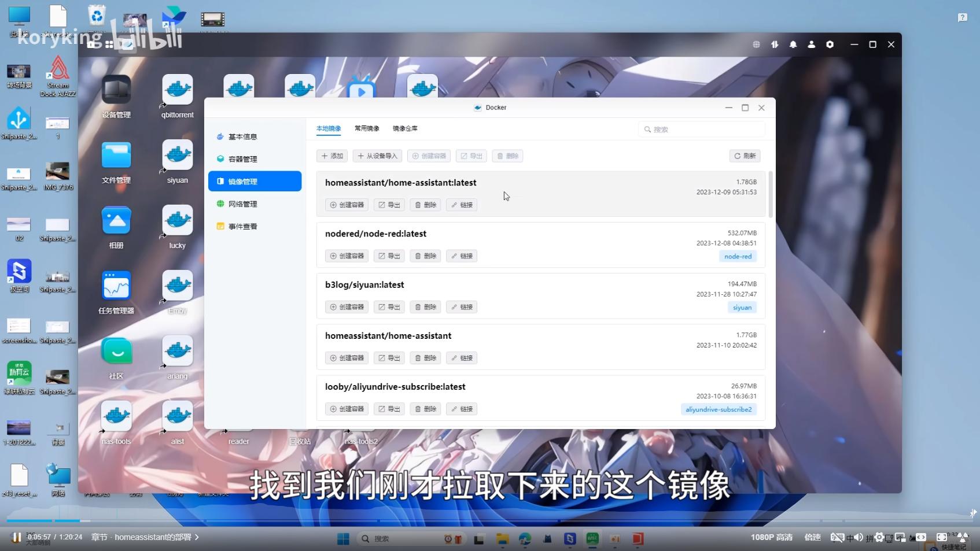The width and height of the screenshot is (980, 551).
Task: Open the 1080P 高清 quality menu
Action: 772,538
